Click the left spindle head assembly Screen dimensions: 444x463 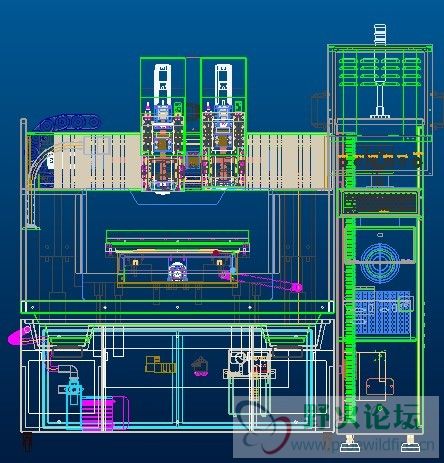coord(163,128)
